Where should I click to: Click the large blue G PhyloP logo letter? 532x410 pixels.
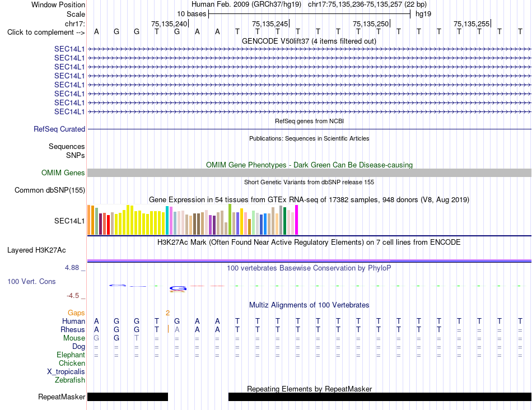178,288
